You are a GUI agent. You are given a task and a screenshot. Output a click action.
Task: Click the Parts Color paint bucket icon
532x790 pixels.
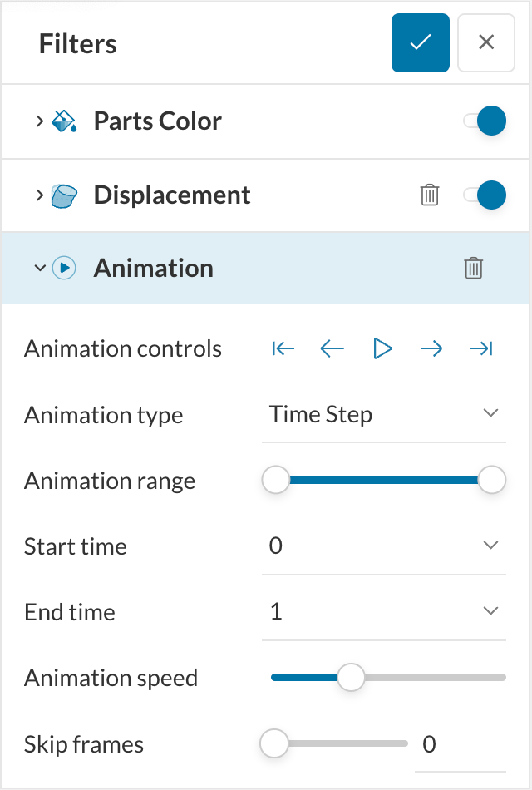click(x=65, y=121)
